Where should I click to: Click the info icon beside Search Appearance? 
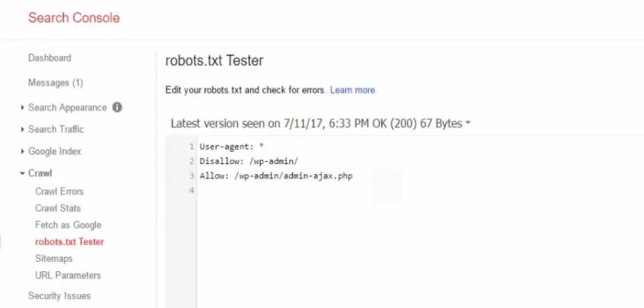pyautogui.click(x=117, y=107)
